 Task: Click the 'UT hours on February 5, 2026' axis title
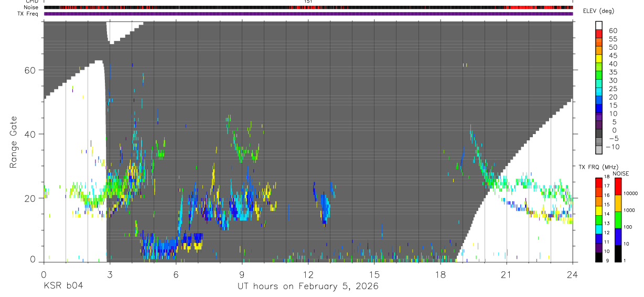[307, 287]
